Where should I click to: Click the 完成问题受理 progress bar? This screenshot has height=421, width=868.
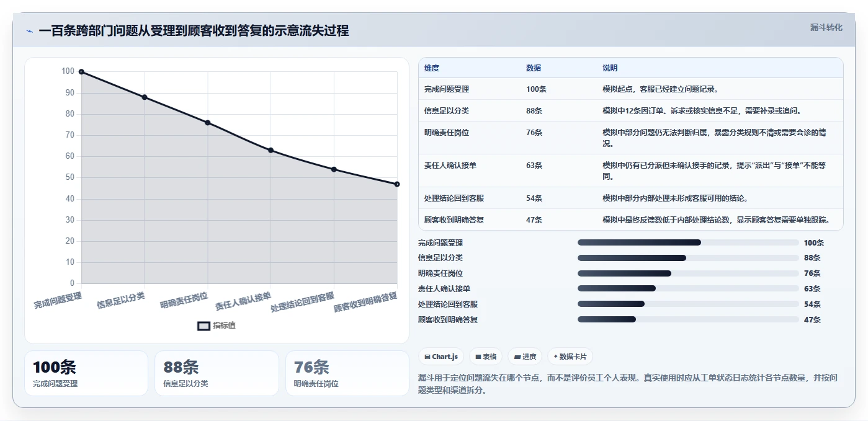pos(688,242)
